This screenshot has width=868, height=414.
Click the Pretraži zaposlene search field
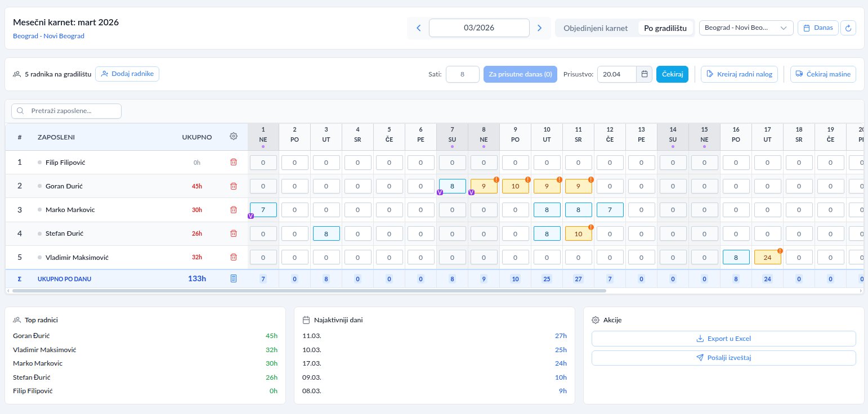[66, 111]
